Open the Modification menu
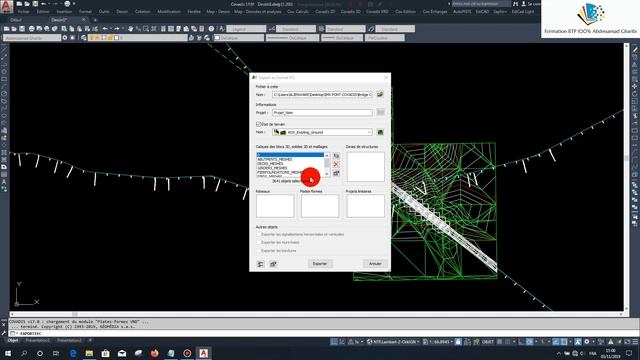This screenshot has width=640, height=360. coord(169,12)
